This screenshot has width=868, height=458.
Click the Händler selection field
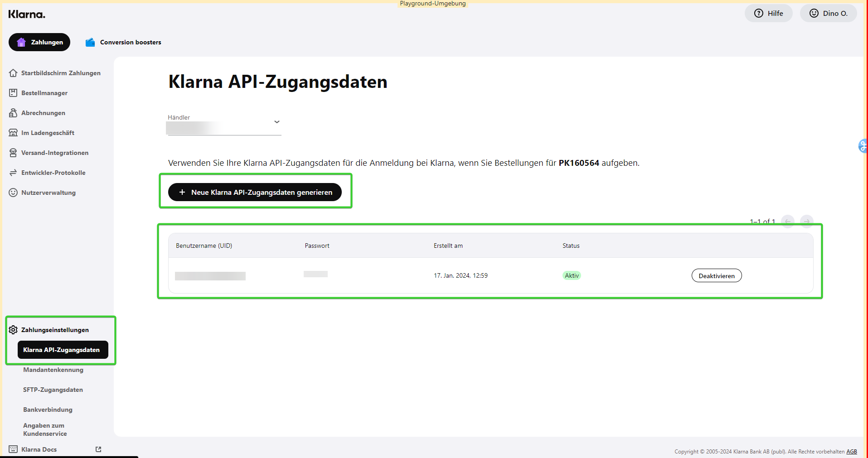click(224, 125)
